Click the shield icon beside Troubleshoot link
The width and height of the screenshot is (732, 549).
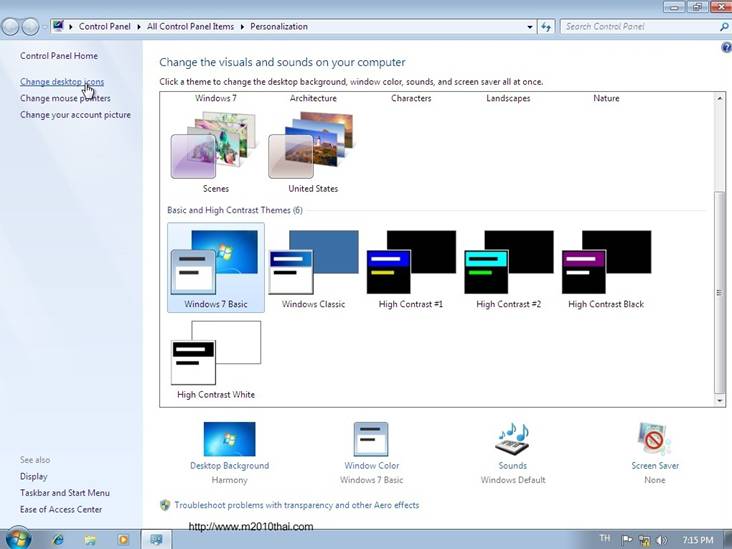pyautogui.click(x=165, y=505)
